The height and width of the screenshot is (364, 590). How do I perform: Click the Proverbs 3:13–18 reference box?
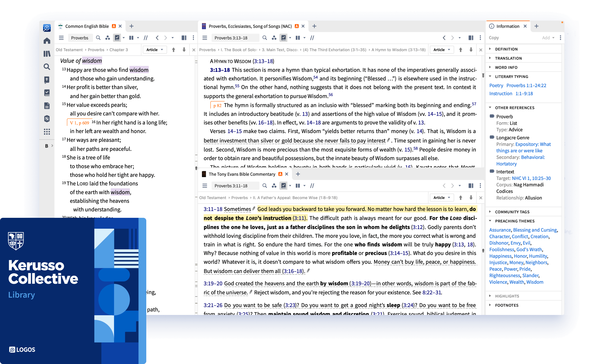235,38
